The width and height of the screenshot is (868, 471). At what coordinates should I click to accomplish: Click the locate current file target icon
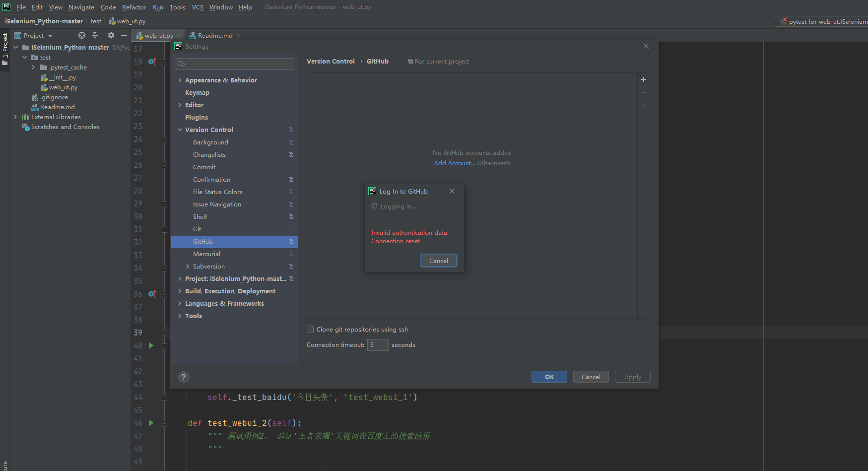(x=82, y=35)
